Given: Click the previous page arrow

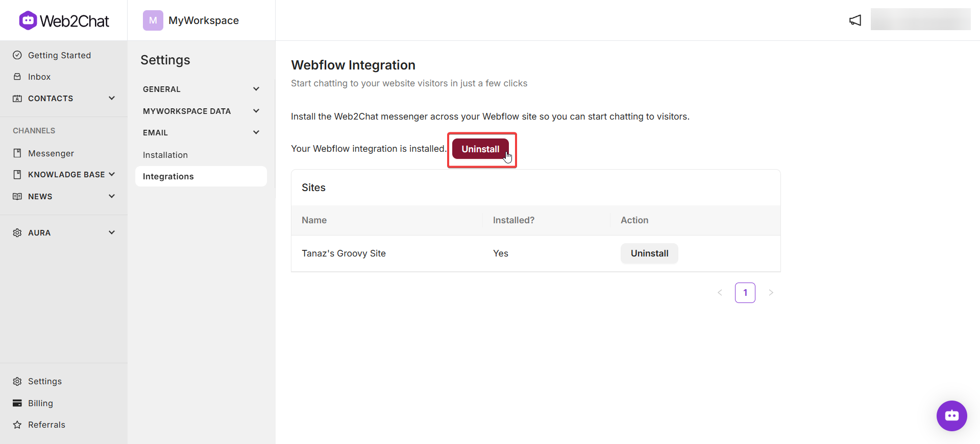Looking at the screenshot, I should click(x=720, y=293).
